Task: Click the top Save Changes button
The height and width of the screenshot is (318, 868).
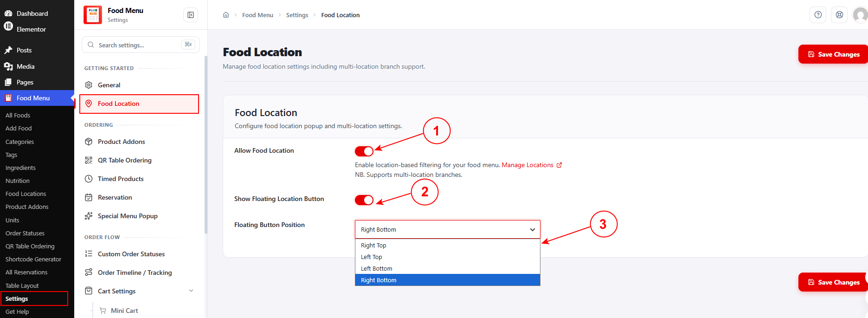Action: [x=833, y=54]
